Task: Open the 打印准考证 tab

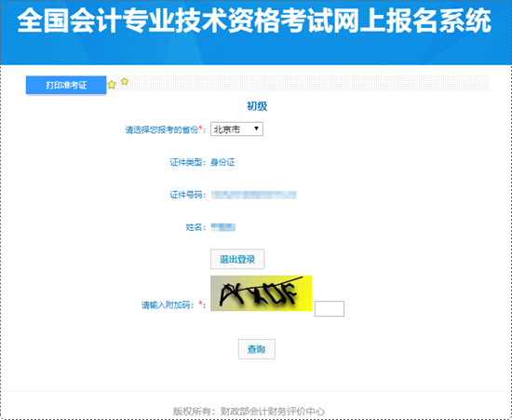Action: tap(66, 85)
